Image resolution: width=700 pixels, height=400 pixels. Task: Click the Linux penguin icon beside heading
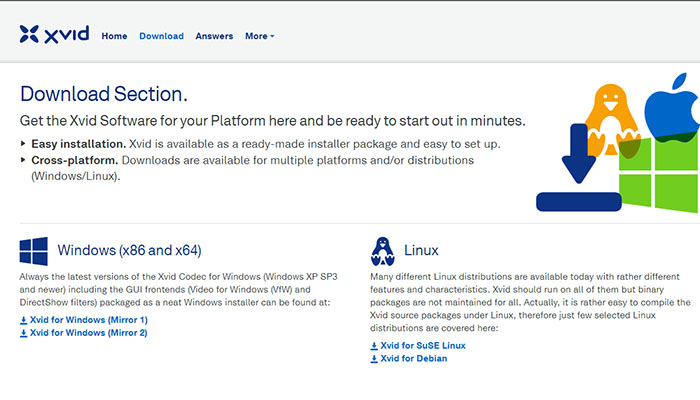[x=383, y=251]
